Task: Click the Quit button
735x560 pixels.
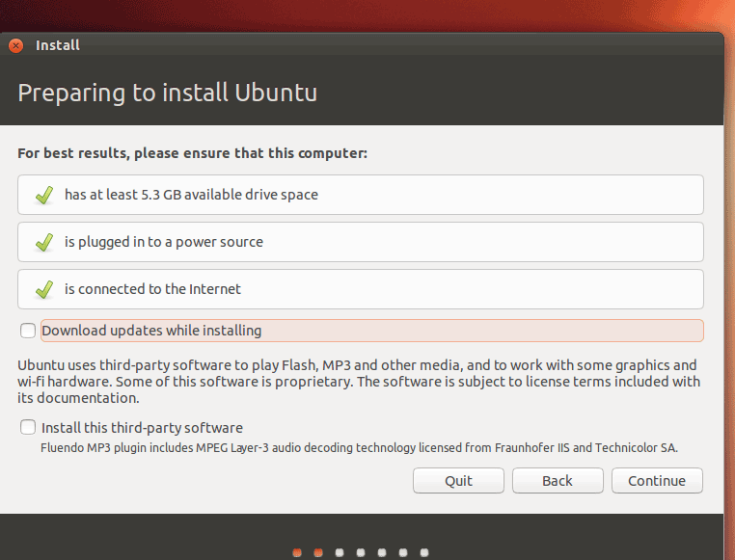Action: tap(458, 480)
